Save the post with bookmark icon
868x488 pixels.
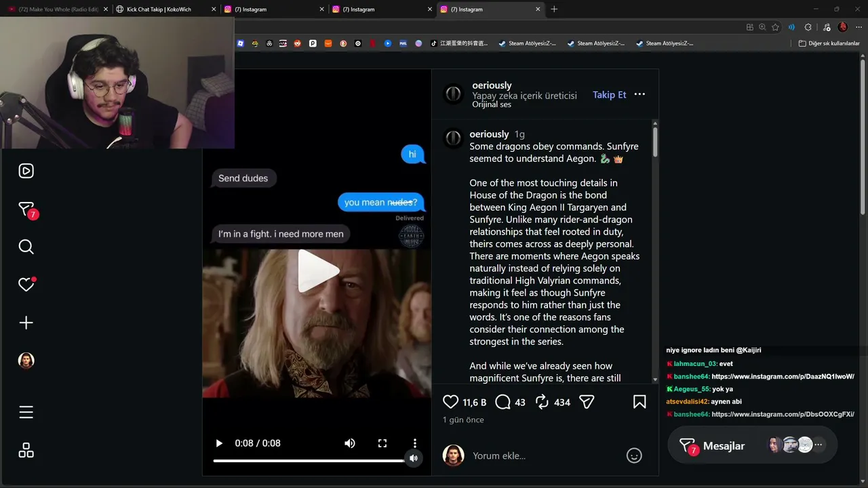point(639,402)
